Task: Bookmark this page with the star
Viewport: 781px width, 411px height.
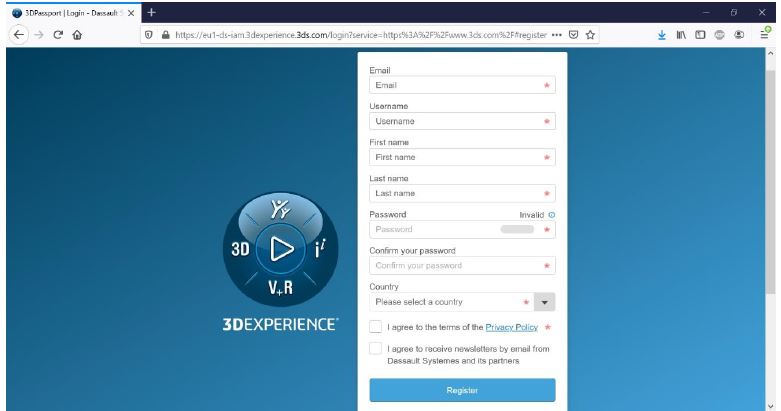Action: tap(590, 35)
